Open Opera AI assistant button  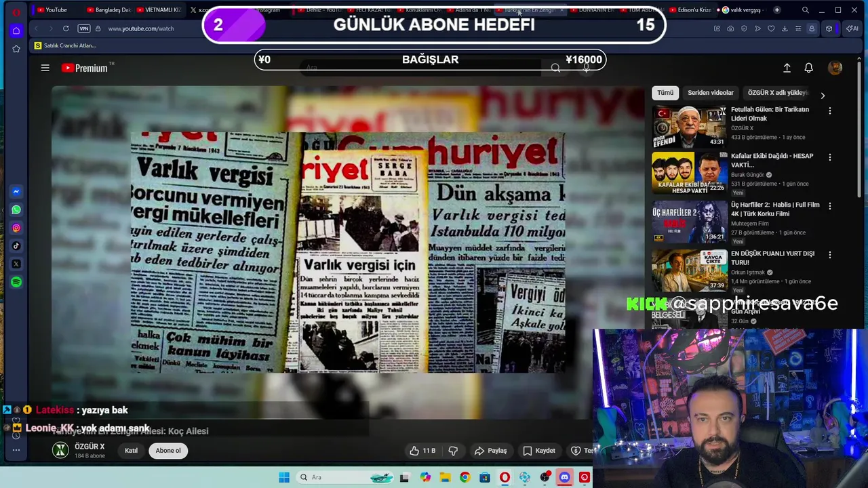pyautogui.click(x=851, y=28)
